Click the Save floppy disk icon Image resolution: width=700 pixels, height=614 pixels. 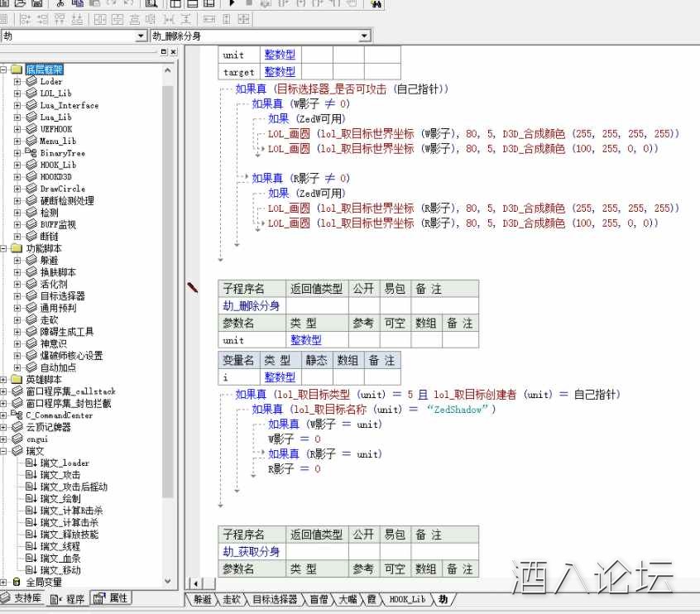37,4
